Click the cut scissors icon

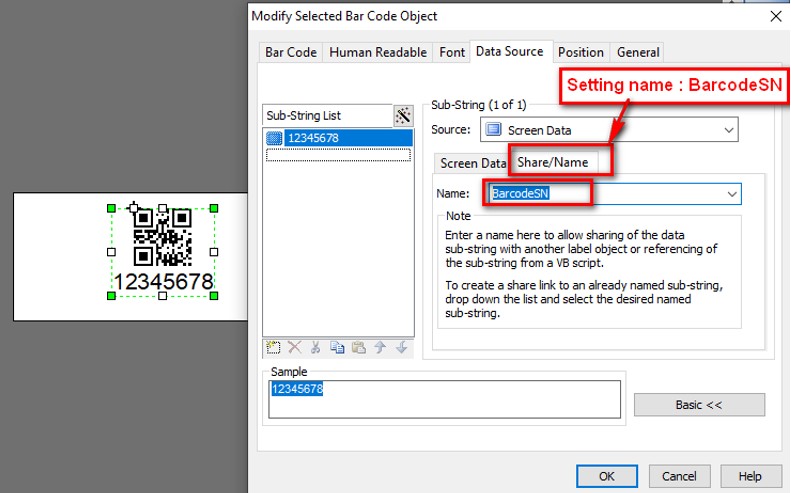click(x=316, y=347)
